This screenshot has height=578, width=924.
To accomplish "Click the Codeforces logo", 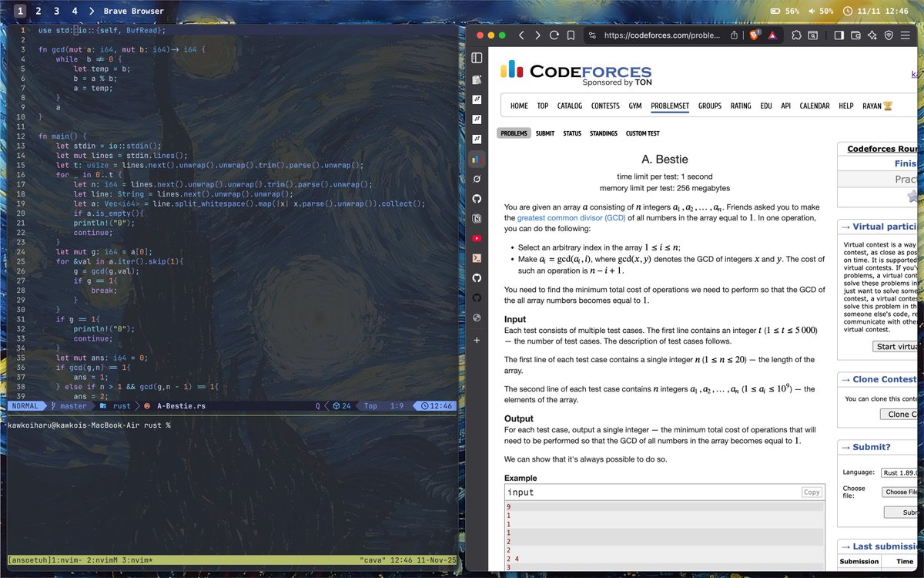I will click(576, 72).
